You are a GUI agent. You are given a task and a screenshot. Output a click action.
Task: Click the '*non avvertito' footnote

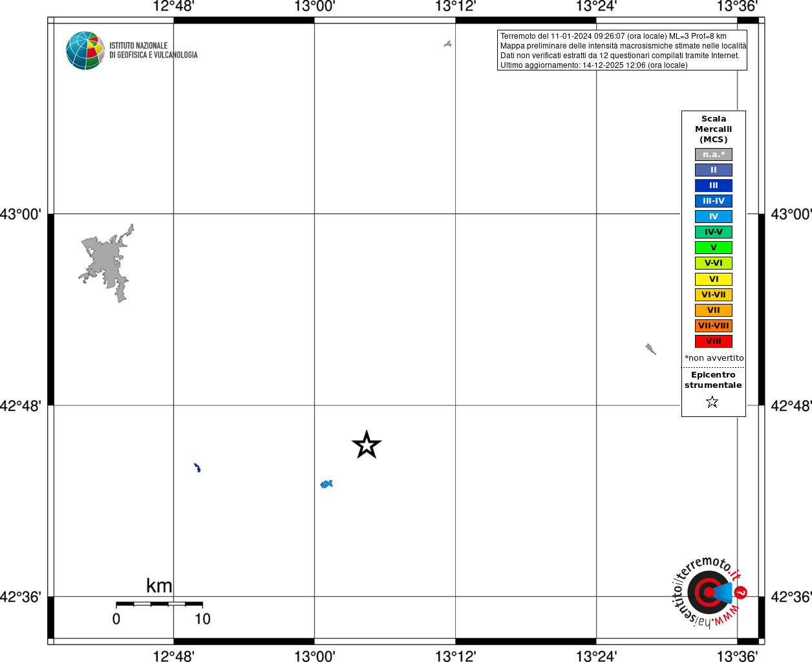click(x=714, y=358)
